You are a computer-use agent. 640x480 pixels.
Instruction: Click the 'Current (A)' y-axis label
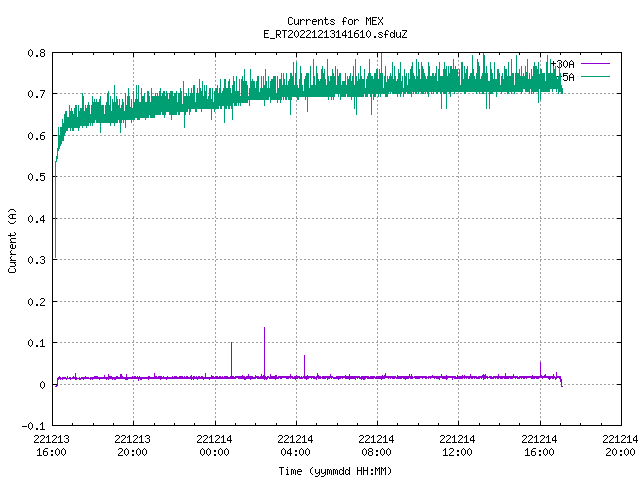tap(12, 240)
